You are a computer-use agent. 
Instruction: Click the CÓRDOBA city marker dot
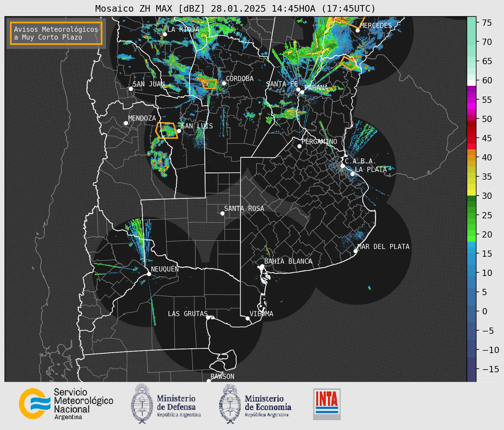tap(224, 83)
